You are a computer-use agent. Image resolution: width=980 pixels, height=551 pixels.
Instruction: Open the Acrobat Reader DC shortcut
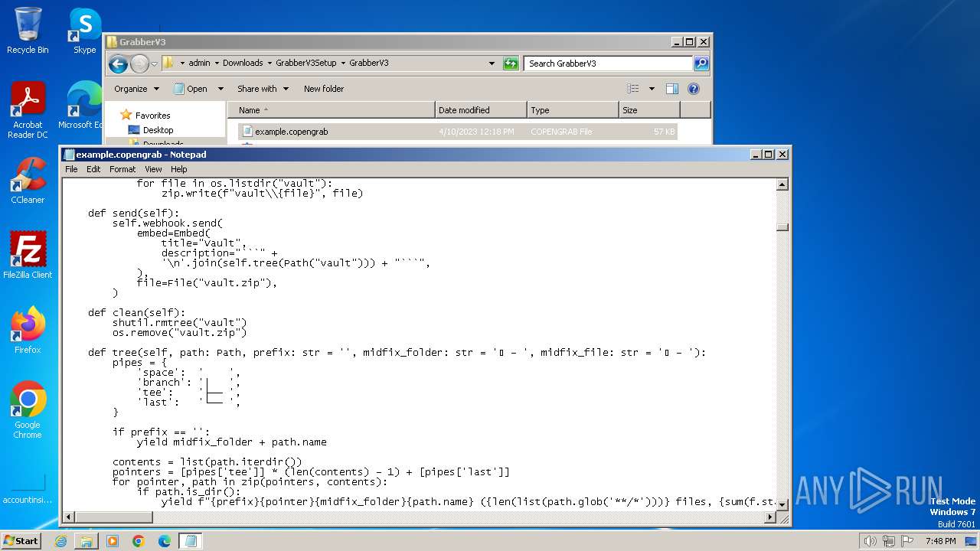click(28, 110)
